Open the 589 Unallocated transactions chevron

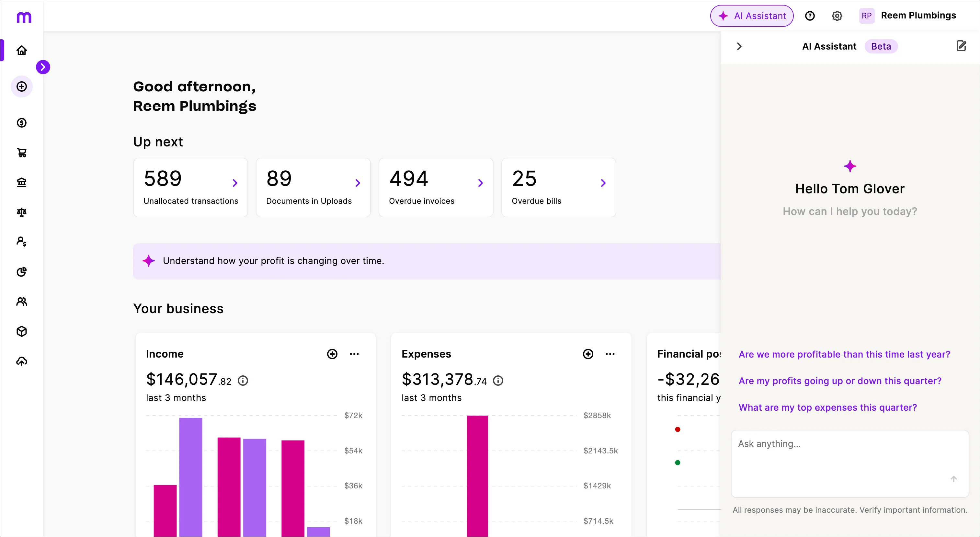[235, 183]
